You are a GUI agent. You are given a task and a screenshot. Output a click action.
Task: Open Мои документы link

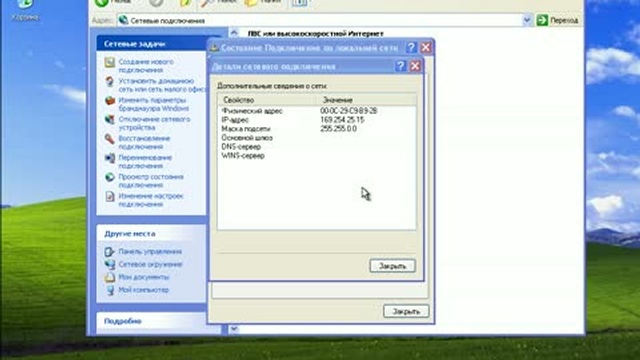pos(144,277)
